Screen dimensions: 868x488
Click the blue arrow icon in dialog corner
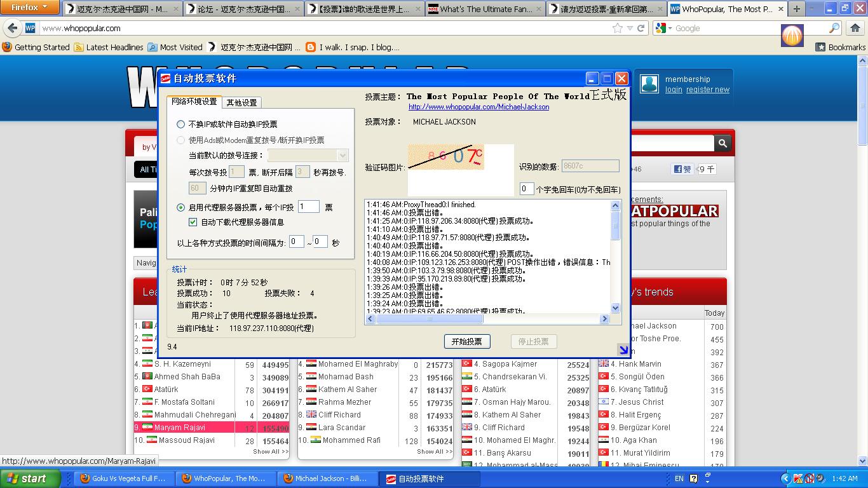click(623, 349)
